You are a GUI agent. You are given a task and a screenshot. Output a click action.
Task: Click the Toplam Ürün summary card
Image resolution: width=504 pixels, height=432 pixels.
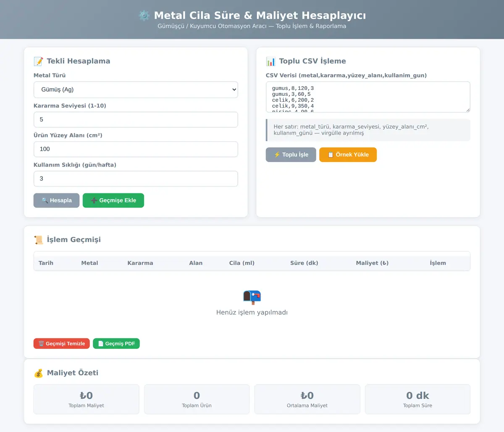tap(197, 399)
